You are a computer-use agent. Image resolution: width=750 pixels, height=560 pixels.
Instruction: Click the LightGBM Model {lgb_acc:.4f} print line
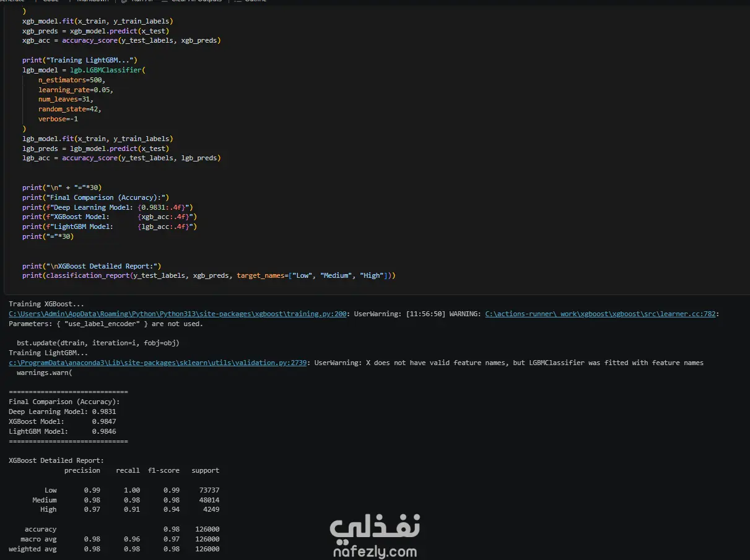110,226
